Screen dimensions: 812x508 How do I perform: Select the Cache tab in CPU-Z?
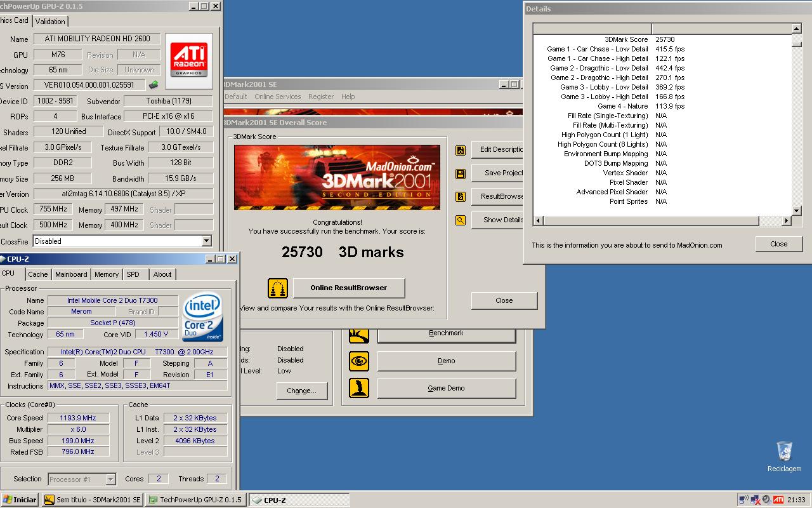[x=37, y=274]
